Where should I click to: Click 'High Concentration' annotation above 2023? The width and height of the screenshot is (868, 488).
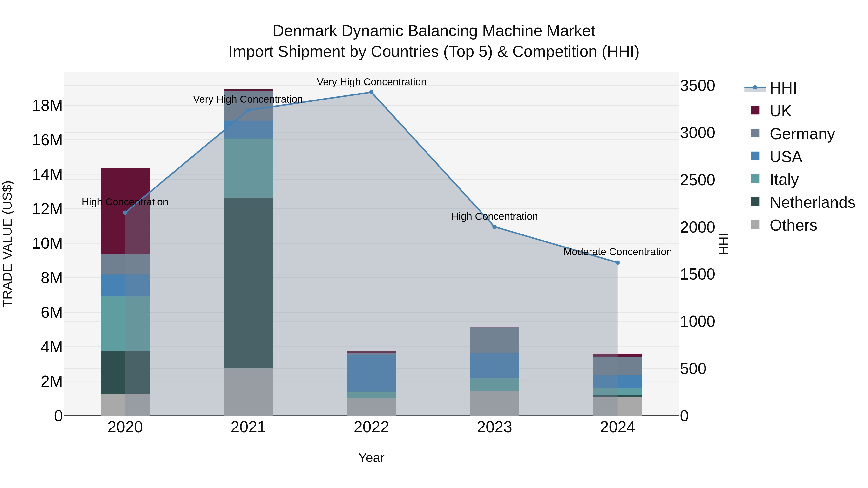coord(495,217)
